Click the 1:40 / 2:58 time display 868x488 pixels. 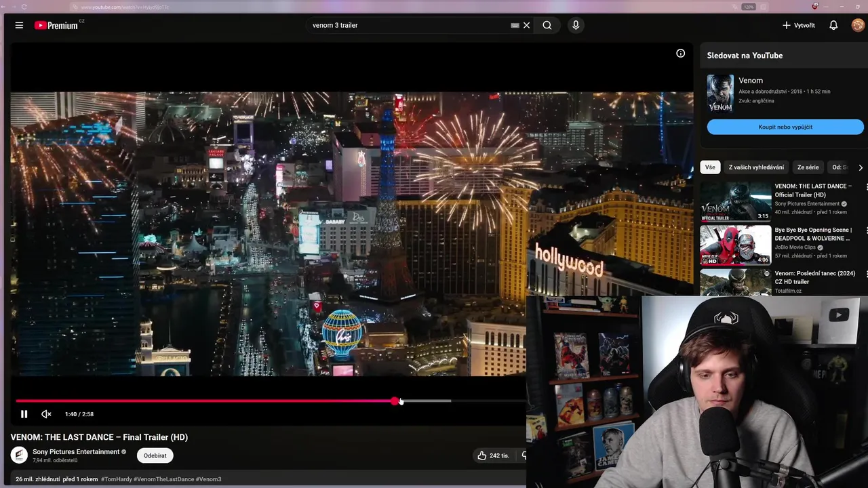(x=79, y=414)
